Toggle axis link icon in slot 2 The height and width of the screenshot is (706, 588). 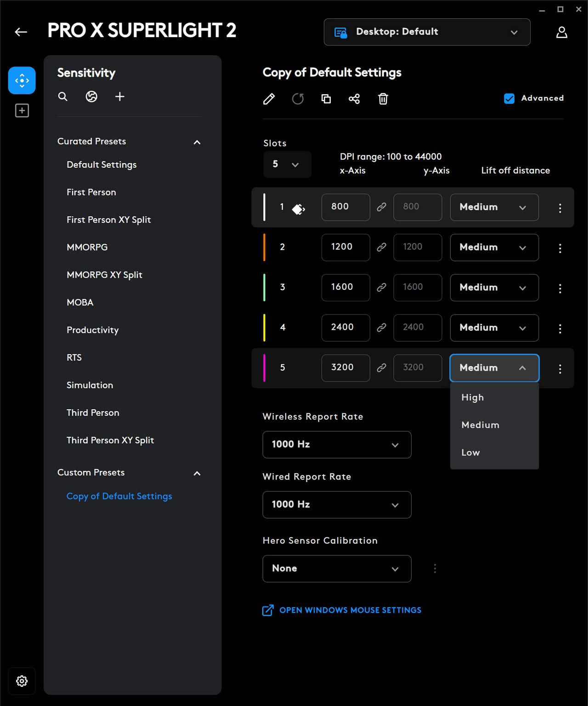381,247
